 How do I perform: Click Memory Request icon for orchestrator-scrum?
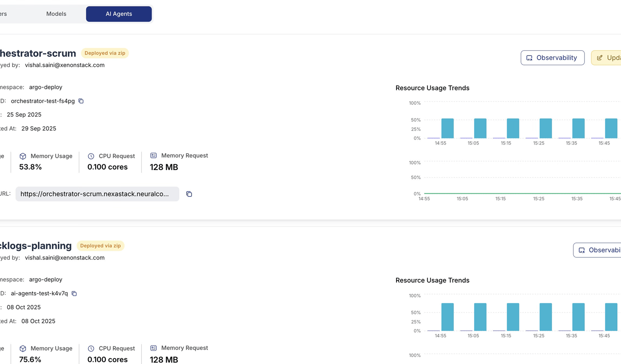(x=153, y=155)
